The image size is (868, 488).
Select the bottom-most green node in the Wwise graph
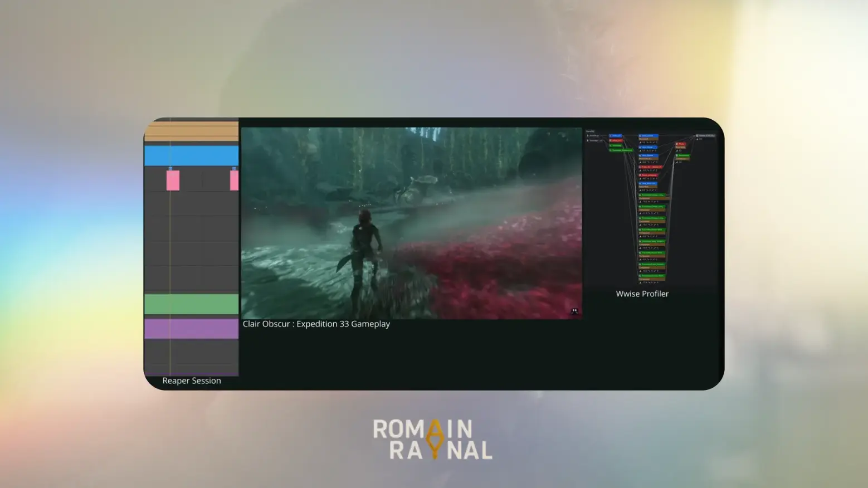coord(651,276)
